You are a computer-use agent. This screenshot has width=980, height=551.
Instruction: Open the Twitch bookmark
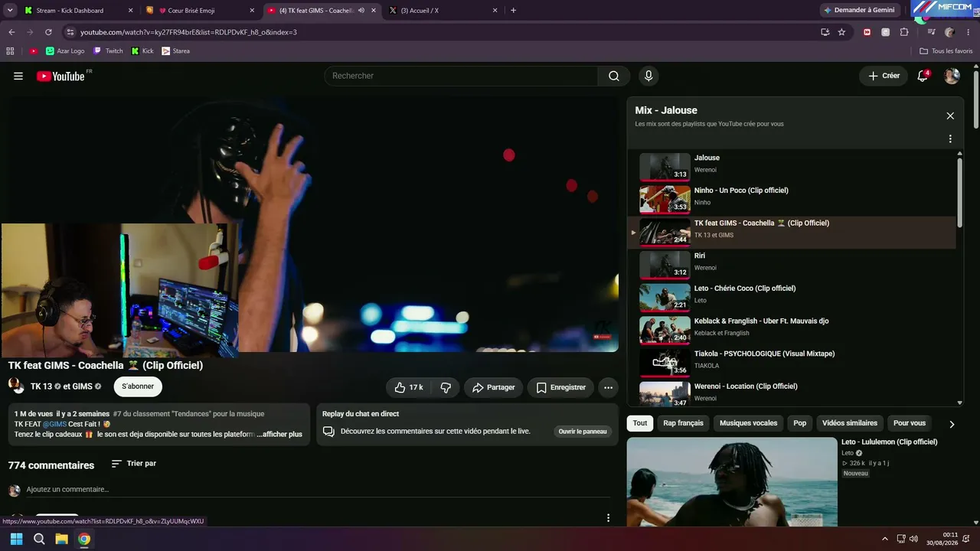108,51
